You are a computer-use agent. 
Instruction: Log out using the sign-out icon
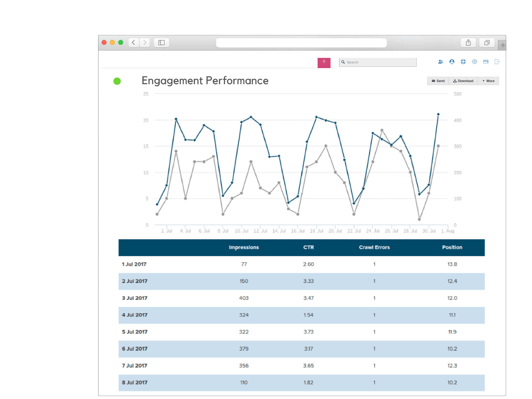click(497, 61)
